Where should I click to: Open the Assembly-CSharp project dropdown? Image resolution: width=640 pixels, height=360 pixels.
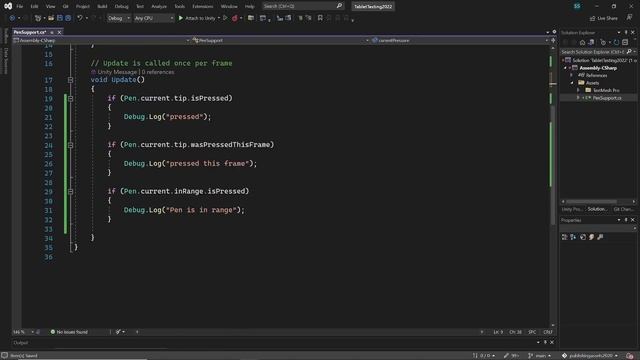click(x=102, y=40)
